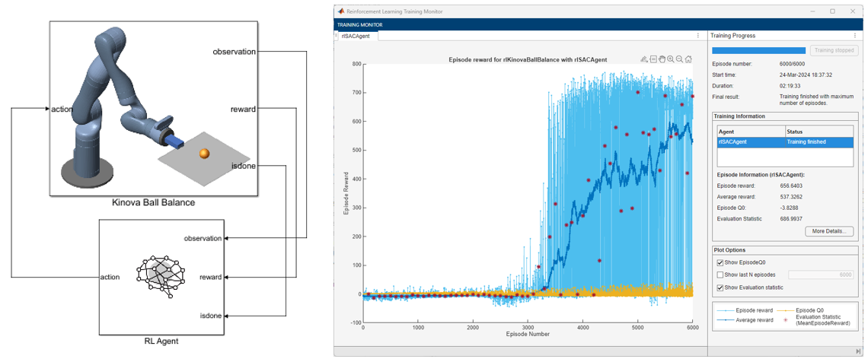Switch to the rlSACAgent tab
The height and width of the screenshot is (362, 868).
[356, 36]
